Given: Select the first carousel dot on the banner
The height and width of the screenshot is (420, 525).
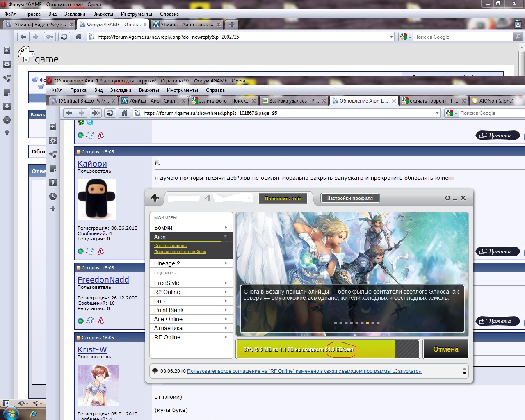Looking at the screenshot, I should (x=336, y=323).
